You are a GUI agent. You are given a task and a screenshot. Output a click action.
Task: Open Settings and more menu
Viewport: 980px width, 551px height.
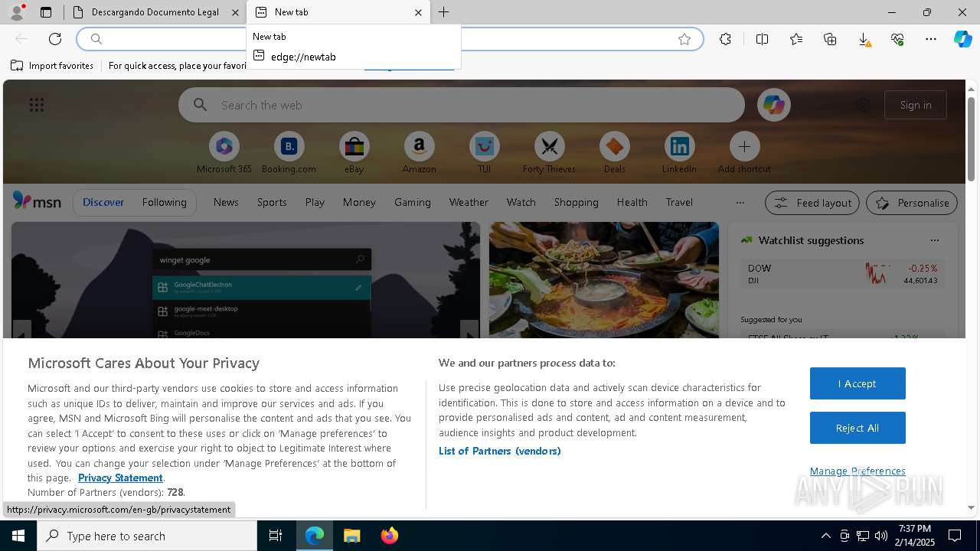pyautogui.click(x=931, y=39)
